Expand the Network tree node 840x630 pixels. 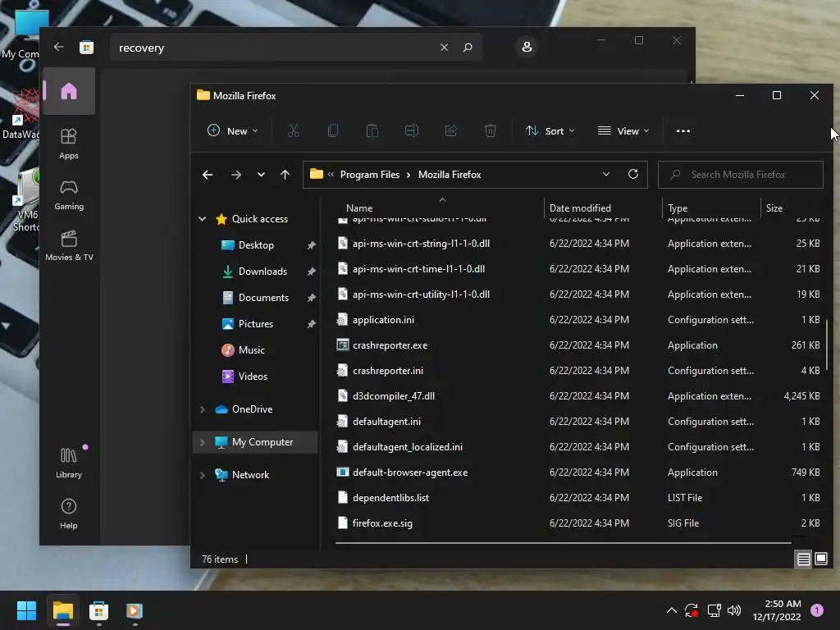203,475
